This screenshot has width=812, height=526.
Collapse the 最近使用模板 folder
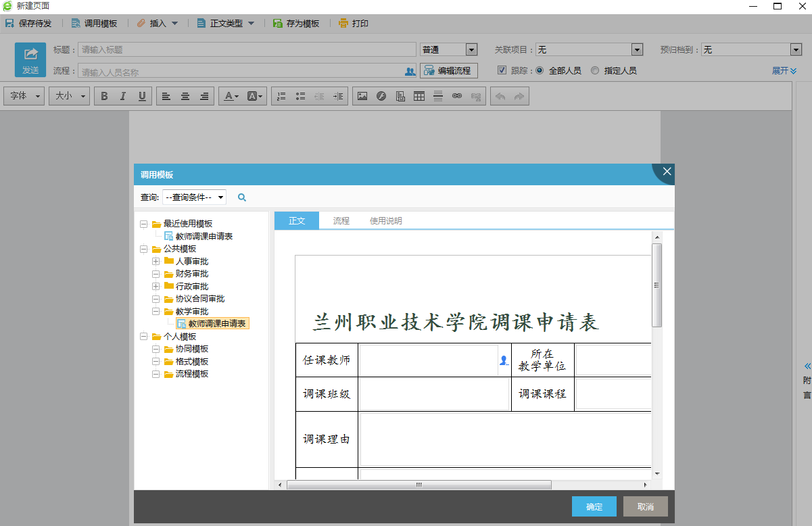click(x=144, y=224)
